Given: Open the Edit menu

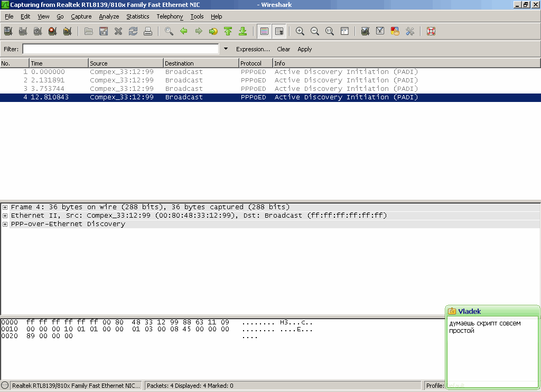Looking at the screenshot, I should [x=25, y=16].
